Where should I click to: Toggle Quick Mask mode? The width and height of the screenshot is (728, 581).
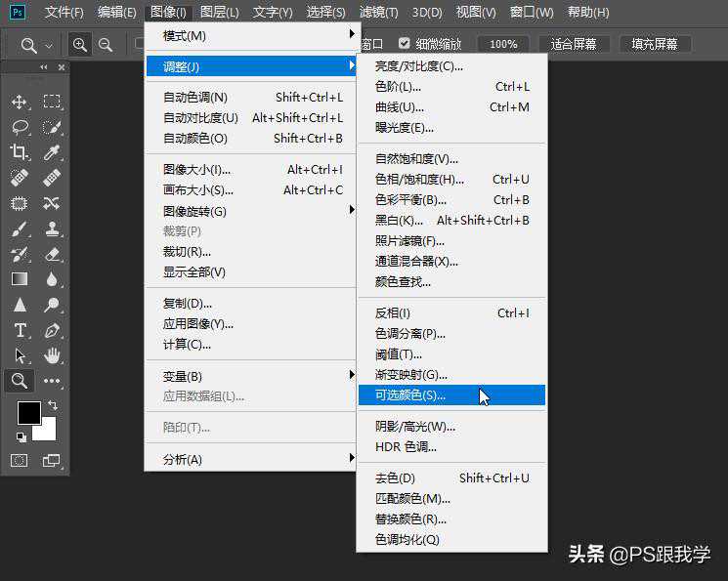click(x=19, y=460)
